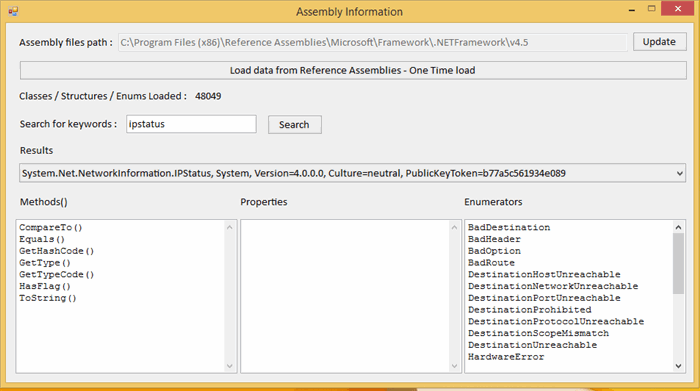The image size is (700, 391).
Task: Select HasFlag() method entry
Action: tap(45, 286)
